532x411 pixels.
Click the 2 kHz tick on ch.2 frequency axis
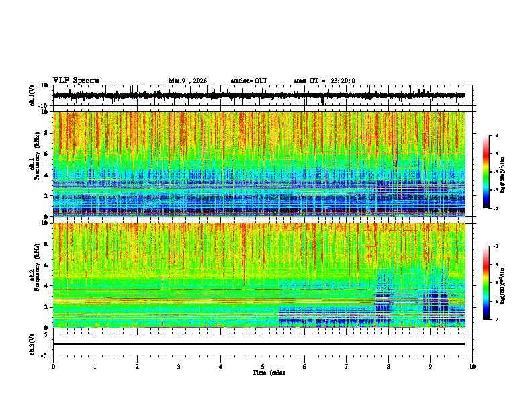click(47, 307)
